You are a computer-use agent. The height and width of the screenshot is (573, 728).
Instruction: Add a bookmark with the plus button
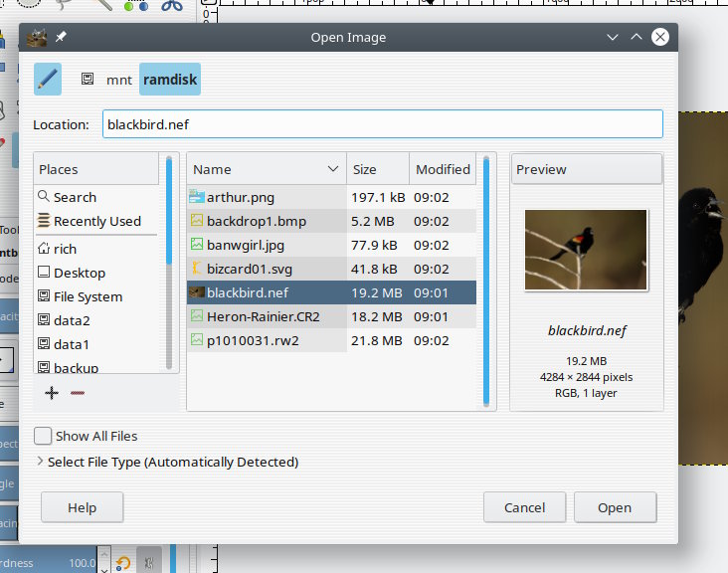pyautogui.click(x=52, y=393)
